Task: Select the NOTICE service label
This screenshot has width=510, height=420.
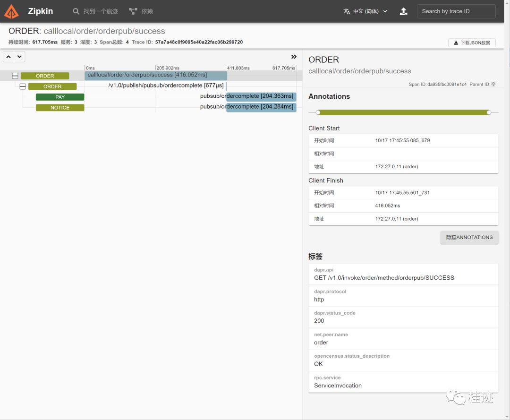Action: pyautogui.click(x=60, y=108)
